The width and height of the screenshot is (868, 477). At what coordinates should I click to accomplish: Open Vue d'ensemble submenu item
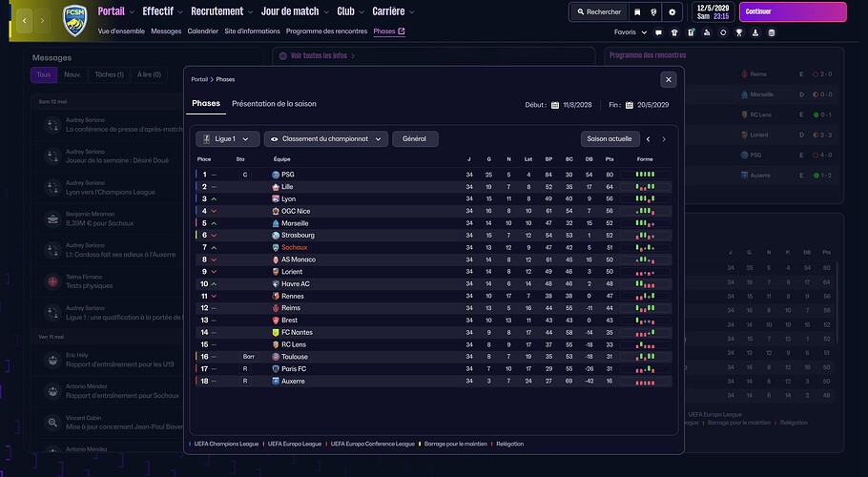(x=121, y=31)
